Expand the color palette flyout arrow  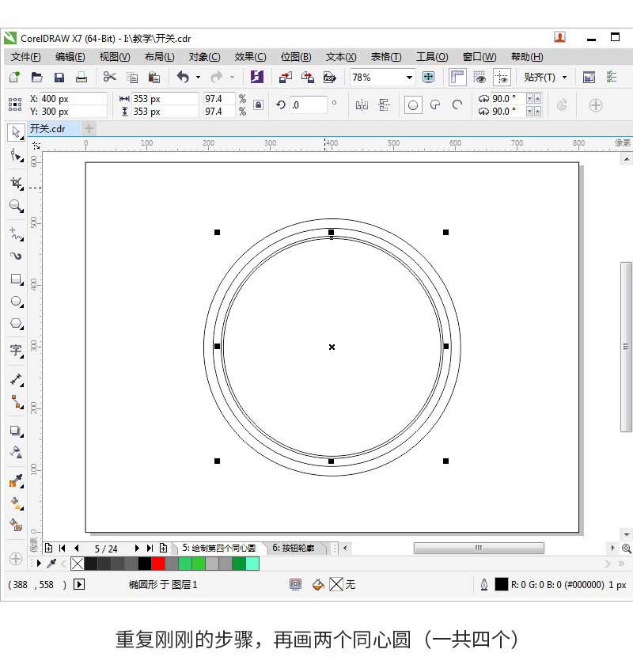39,563
